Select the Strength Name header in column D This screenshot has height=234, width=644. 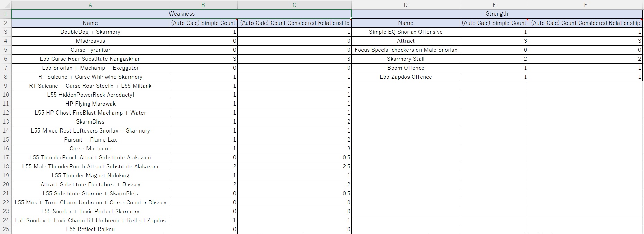click(406, 23)
